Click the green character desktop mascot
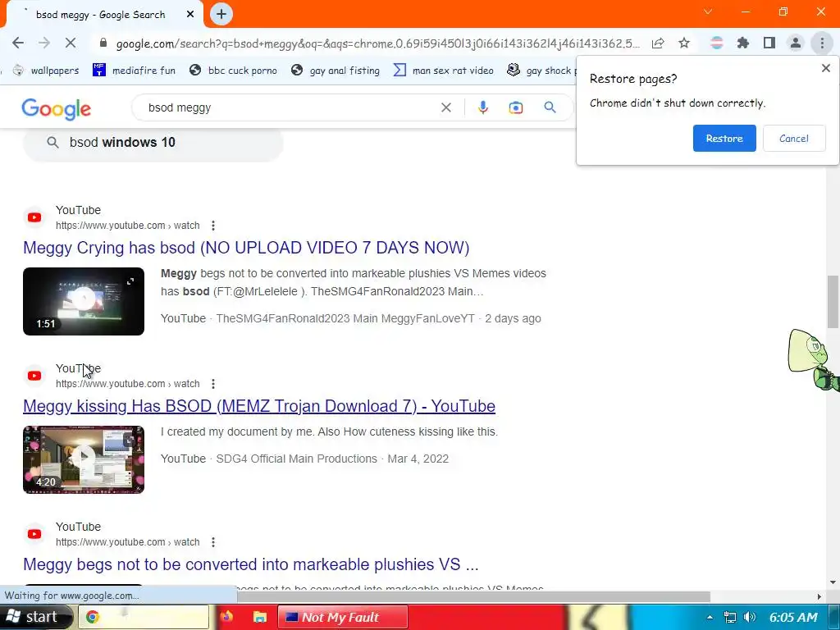The height and width of the screenshot is (630, 840). pyautogui.click(x=814, y=359)
